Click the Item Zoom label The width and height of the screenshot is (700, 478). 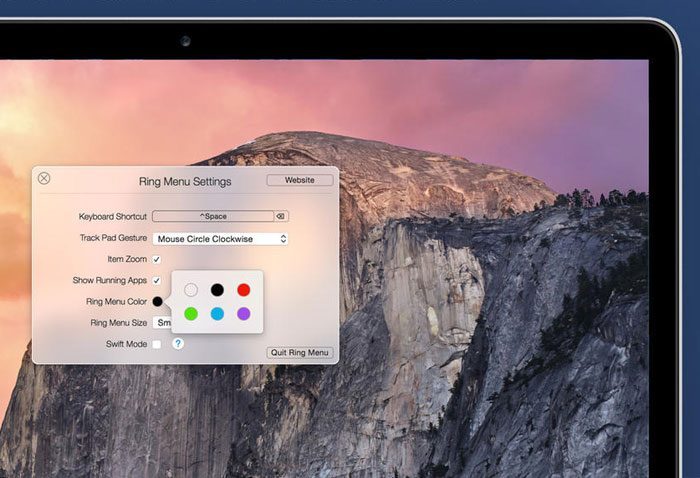pos(127,259)
